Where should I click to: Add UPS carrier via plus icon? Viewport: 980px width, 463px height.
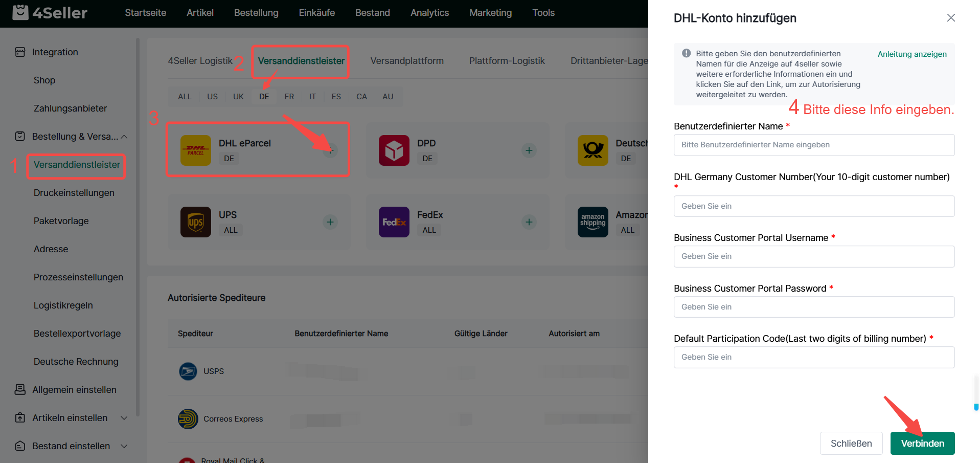[330, 222]
